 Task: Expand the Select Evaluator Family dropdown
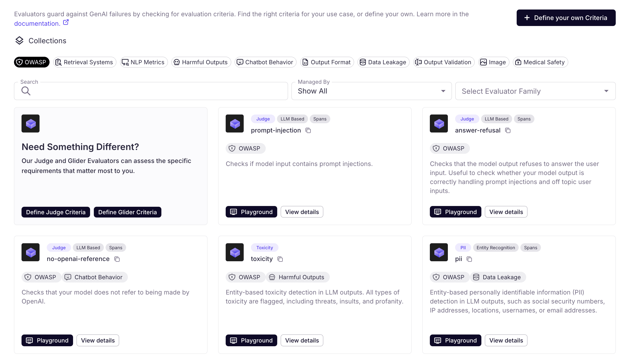(535, 91)
